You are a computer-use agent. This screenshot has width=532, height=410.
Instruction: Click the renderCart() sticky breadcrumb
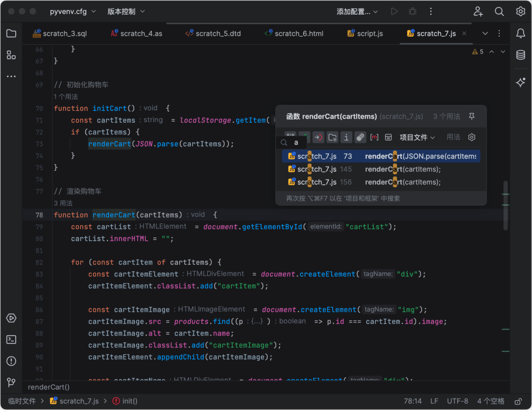[49, 387]
